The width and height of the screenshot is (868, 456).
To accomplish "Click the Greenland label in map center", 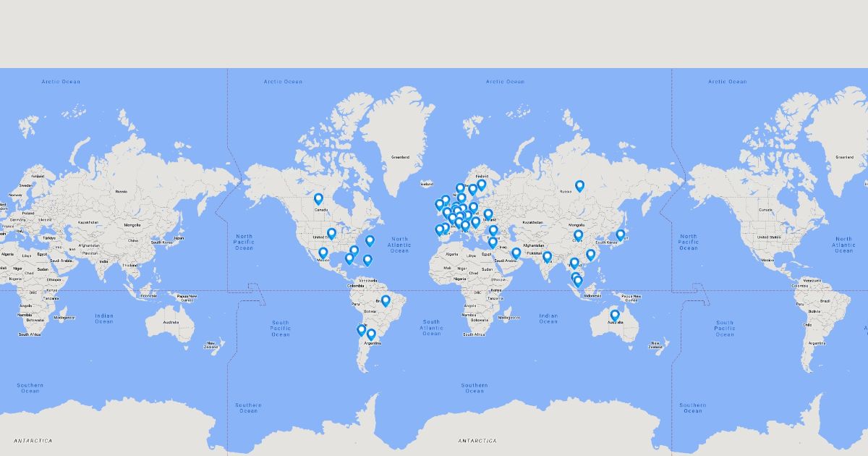I will coord(400,157).
